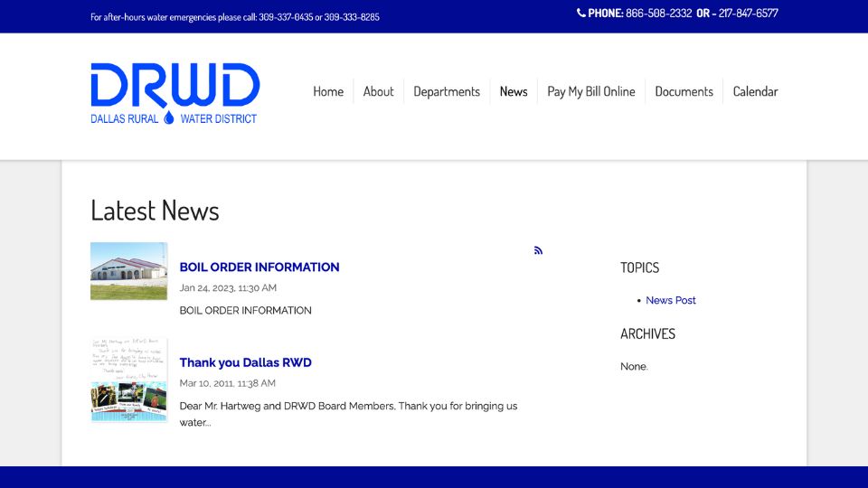Open the About page
The width and height of the screenshot is (868, 488).
pyautogui.click(x=378, y=91)
